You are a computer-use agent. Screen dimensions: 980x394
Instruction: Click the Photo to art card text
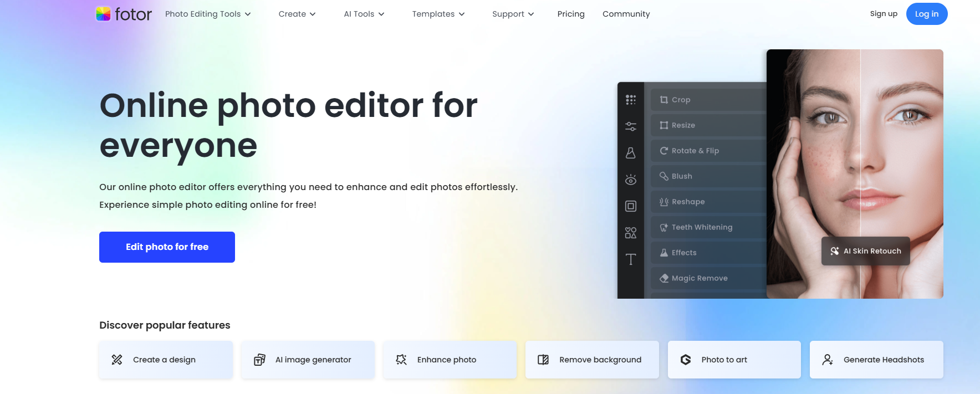(724, 360)
